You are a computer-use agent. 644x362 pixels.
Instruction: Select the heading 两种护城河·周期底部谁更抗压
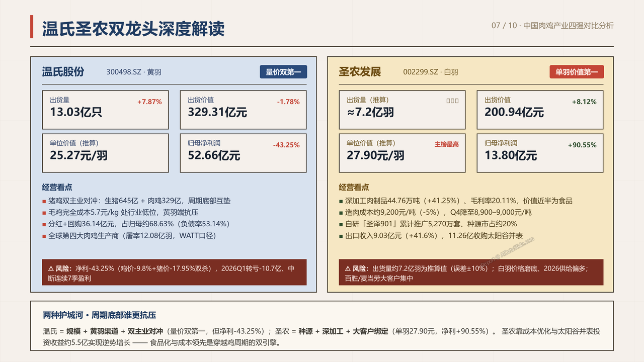[x=100, y=315]
